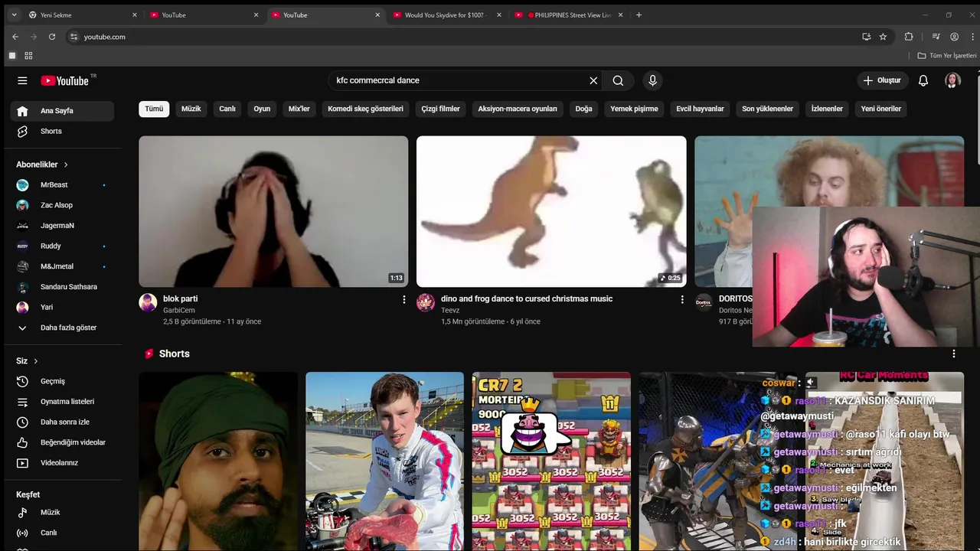Expand Daha fazla göster in subscriptions

[x=62, y=328]
